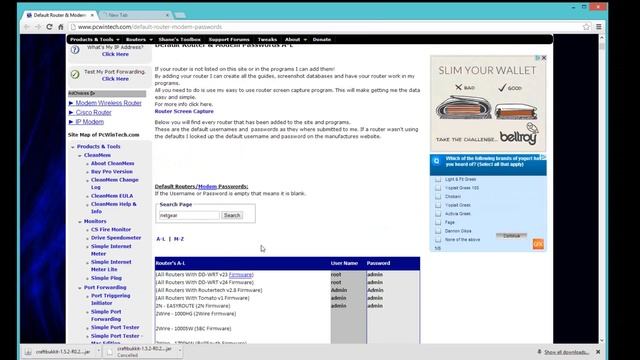Open the Tweaks menu item
The image size is (640, 360).
tap(267, 40)
